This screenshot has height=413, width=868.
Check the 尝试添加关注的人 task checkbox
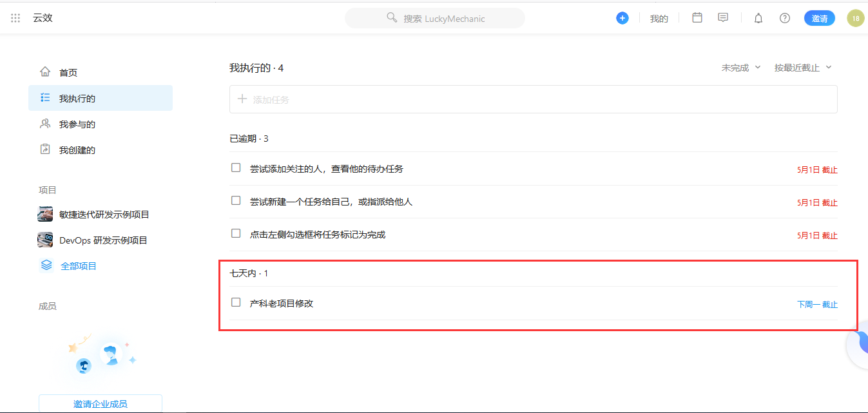[236, 167]
